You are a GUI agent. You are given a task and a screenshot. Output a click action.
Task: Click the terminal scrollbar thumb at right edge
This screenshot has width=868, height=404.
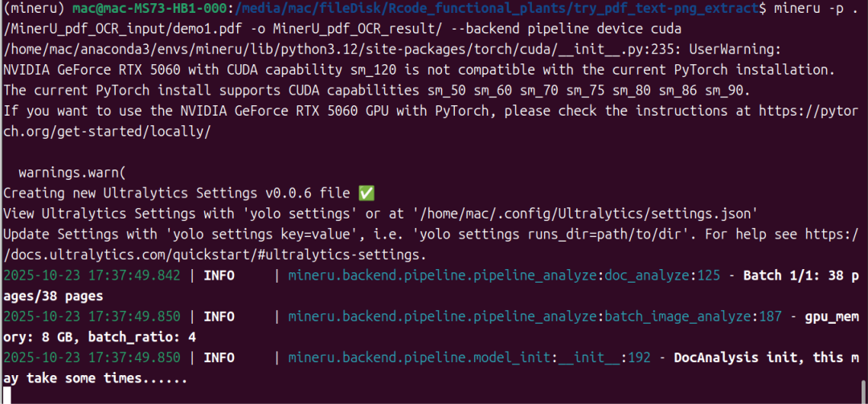(863, 392)
